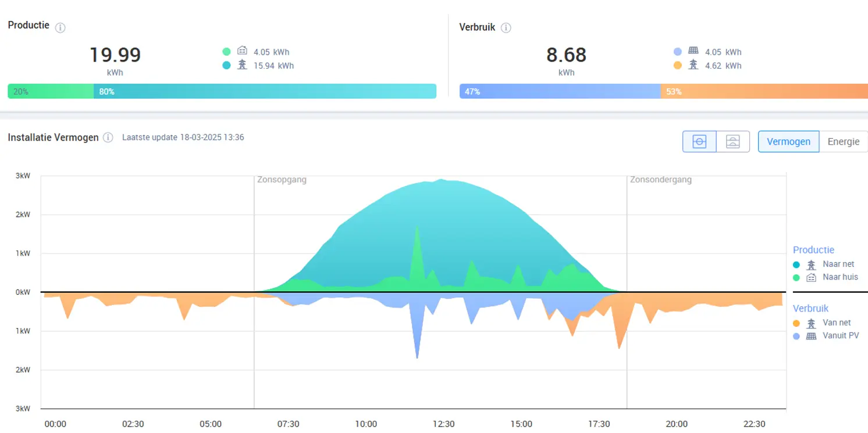Toggle the Naar net legend series

pyautogui.click(x=838, y=264)
